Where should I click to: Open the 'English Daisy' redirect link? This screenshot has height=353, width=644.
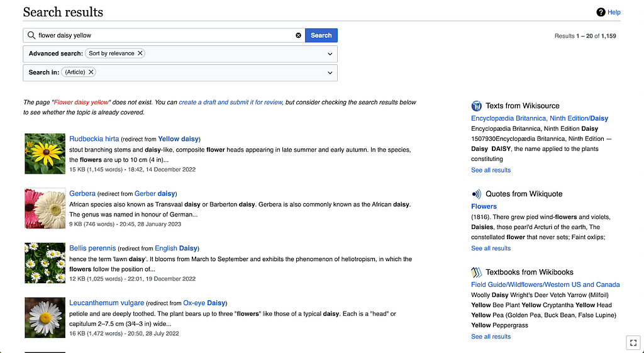[x=176, y=248]
